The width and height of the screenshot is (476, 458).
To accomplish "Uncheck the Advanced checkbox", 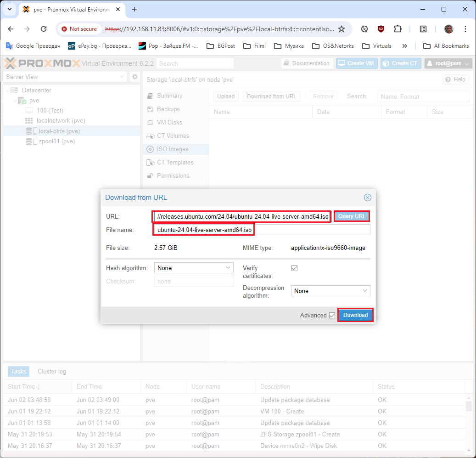I will coord(332,315).
